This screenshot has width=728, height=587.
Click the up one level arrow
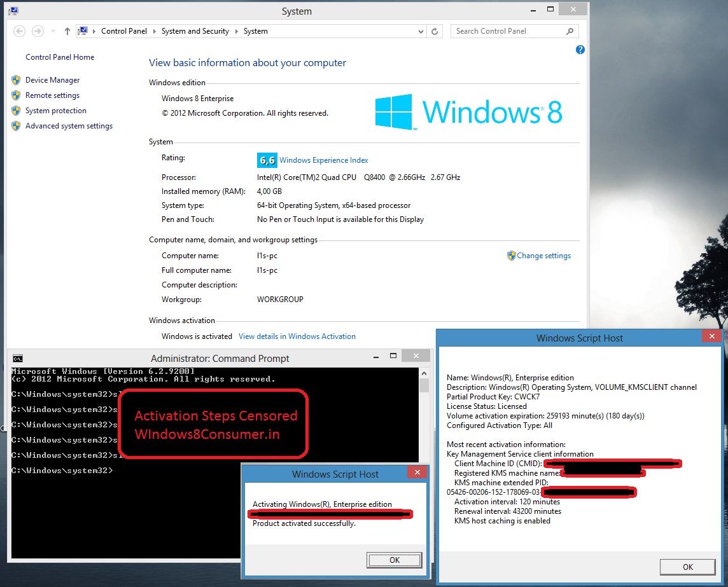(67, 31)
